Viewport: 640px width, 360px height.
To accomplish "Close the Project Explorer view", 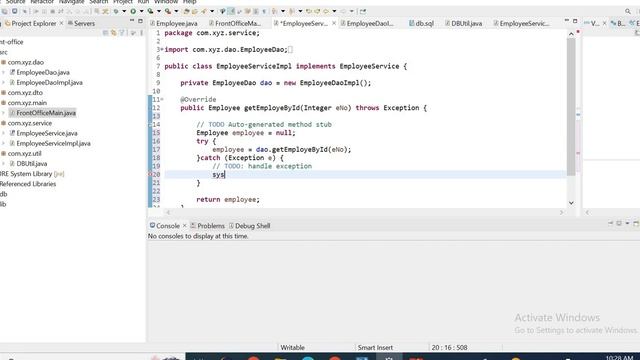I will pos(62,23).
